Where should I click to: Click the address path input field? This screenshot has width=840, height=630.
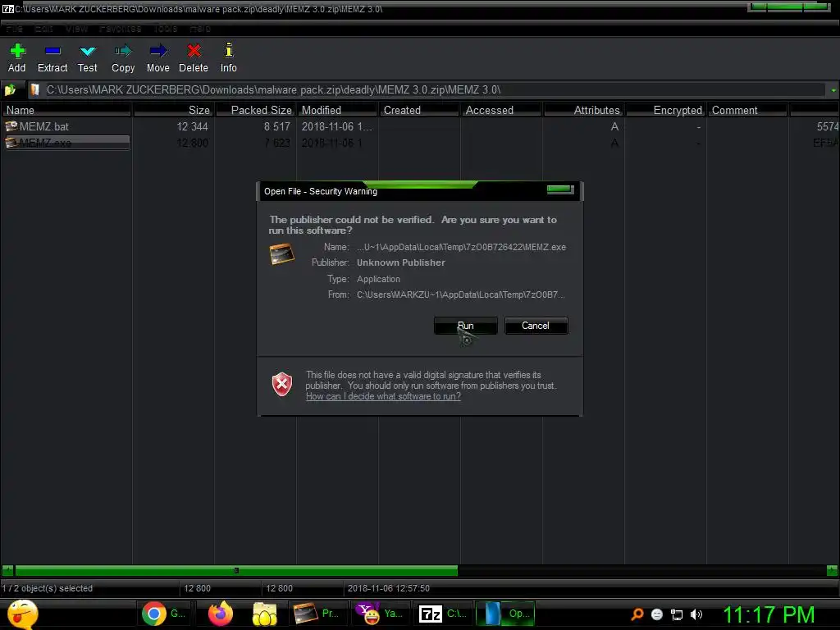point(427,90)
